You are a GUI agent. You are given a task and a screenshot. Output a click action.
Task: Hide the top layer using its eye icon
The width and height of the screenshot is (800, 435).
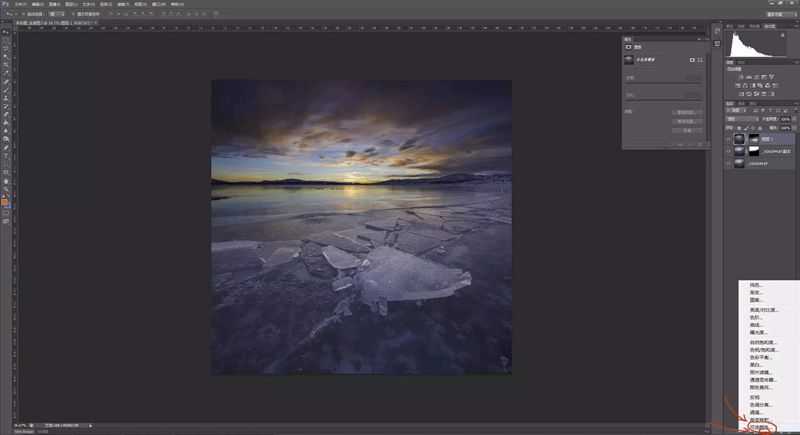point(729,139)
